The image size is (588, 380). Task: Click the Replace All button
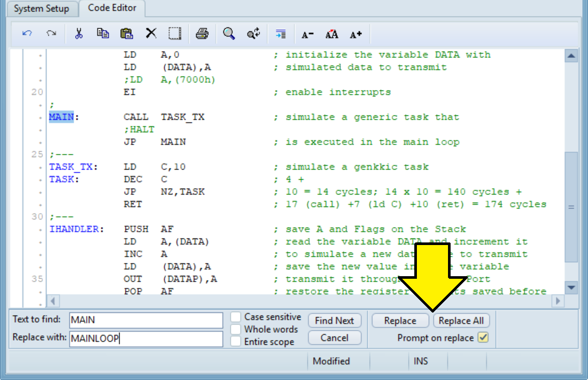(x=461, y=321)
